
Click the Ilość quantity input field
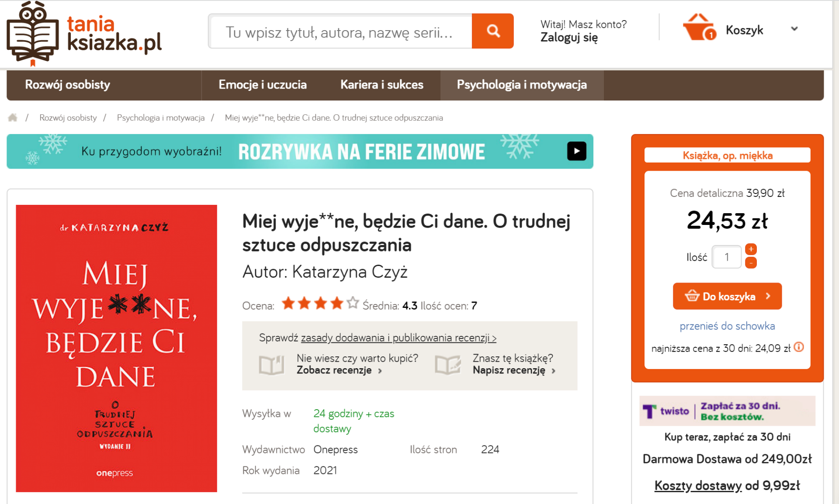pyautogui.click(x=726, y=257)
